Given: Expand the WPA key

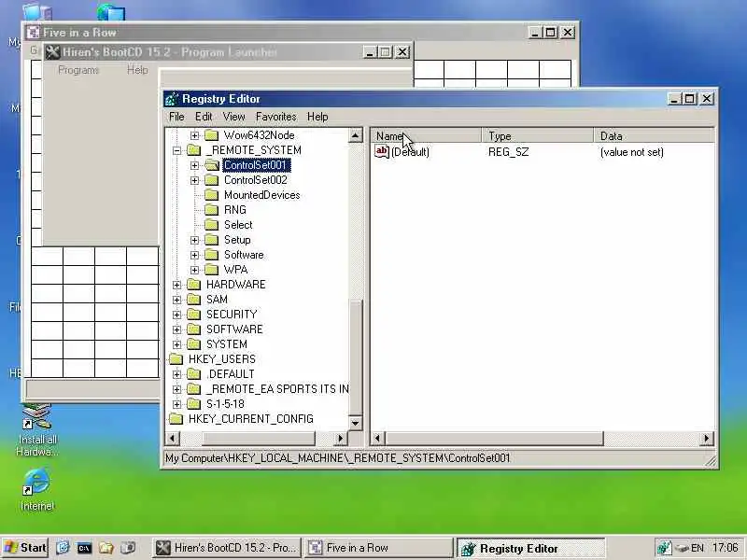Looking at the screenshot, I should coord(194,270).
